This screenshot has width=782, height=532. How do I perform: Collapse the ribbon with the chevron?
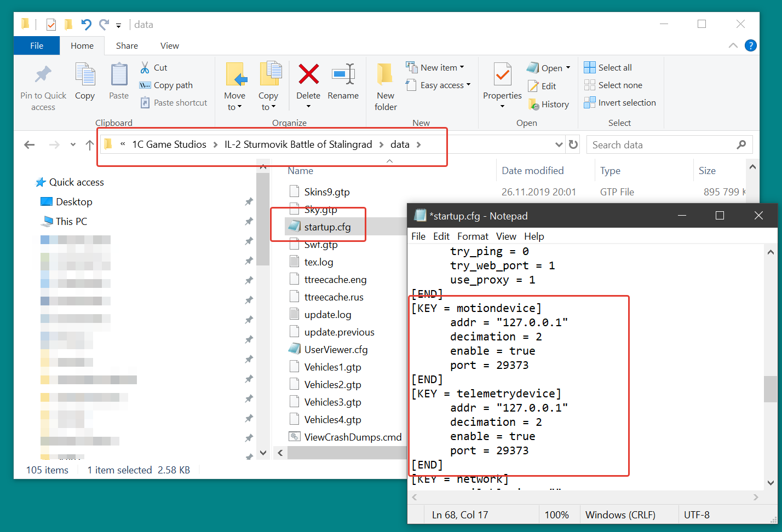(x=733, y=45)
